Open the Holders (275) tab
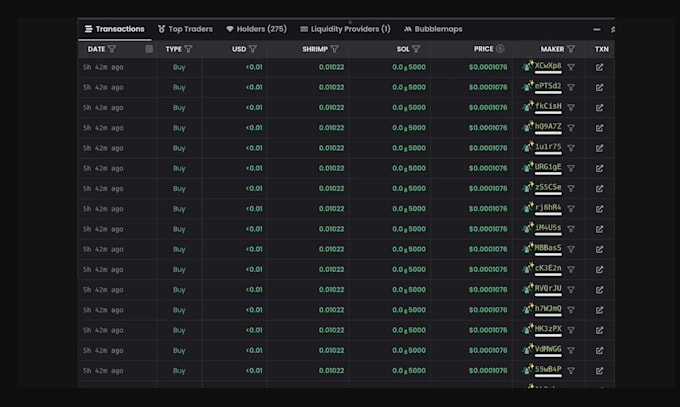Viewport: 680px width, 407px height. (256, 29)
